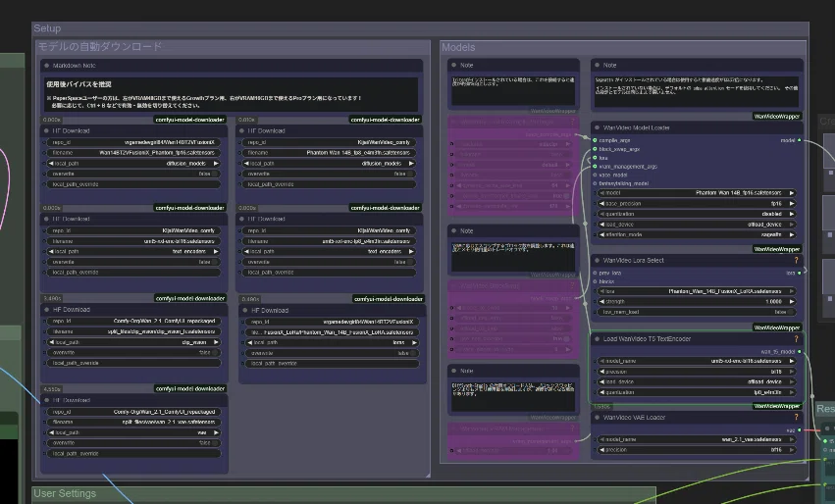Open quantization fp8_e4m3fn dropdown in T5 TextEncoder
The height and width of the screenshot is (504, 835).
click(x=697, y=392)
